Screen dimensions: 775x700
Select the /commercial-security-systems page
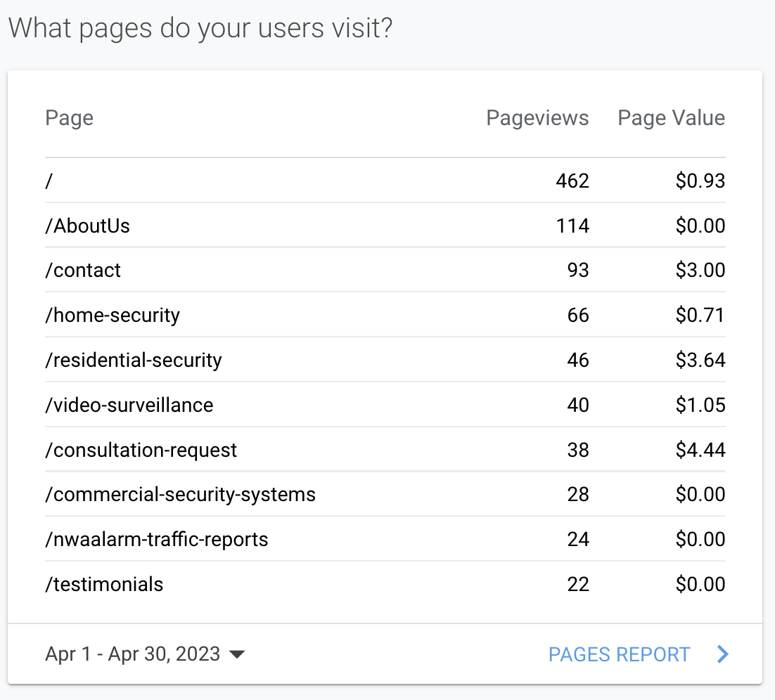tap(180, 494)
